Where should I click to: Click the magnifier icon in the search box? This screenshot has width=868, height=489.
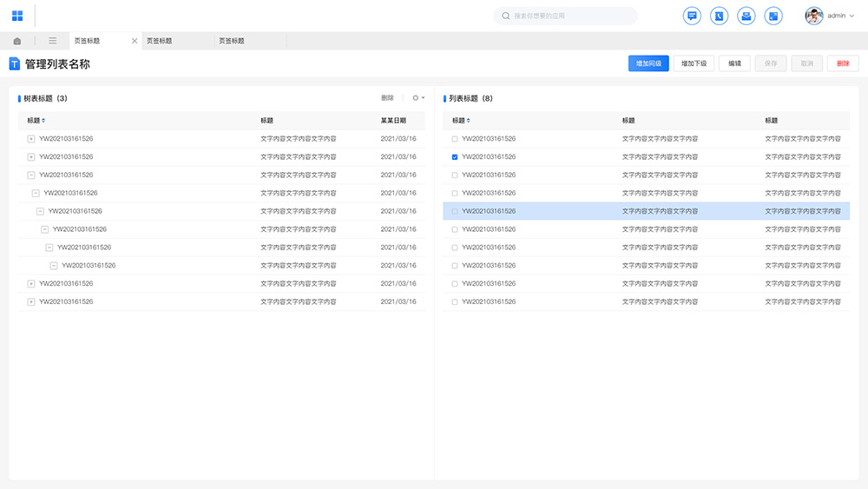point(505,16)
